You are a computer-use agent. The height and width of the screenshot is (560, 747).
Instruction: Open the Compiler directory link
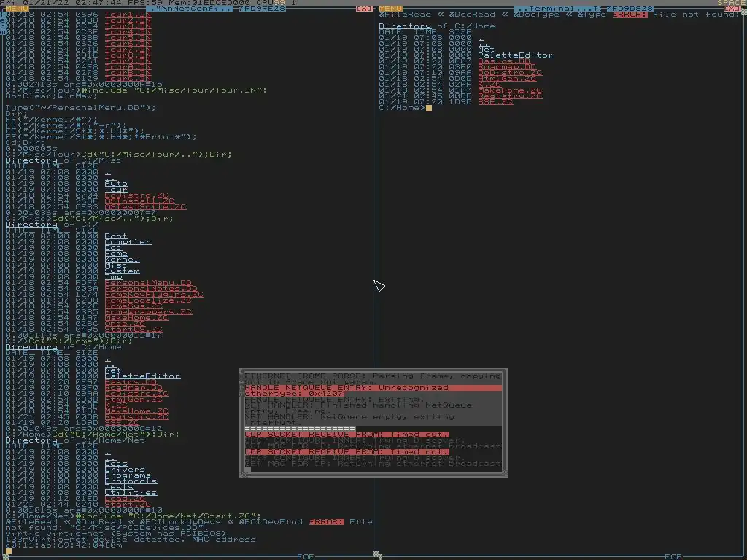[x=128, y=242]
